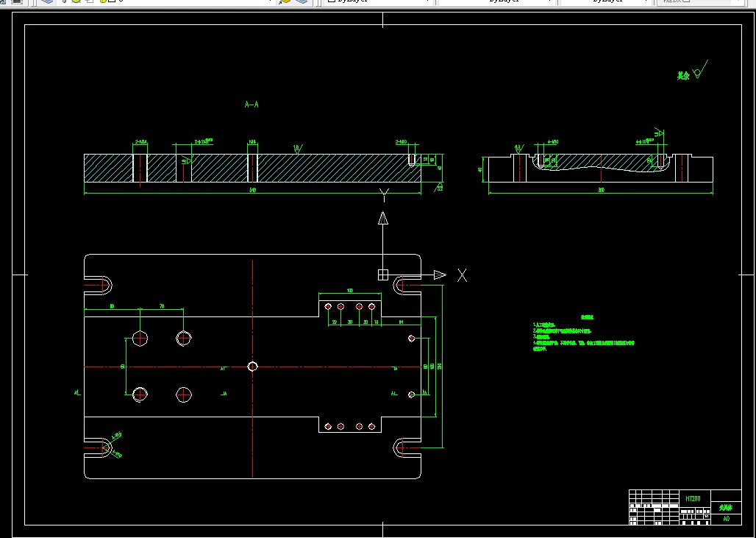
Task: Click the UCS X axis label
Action: (462, 275)
